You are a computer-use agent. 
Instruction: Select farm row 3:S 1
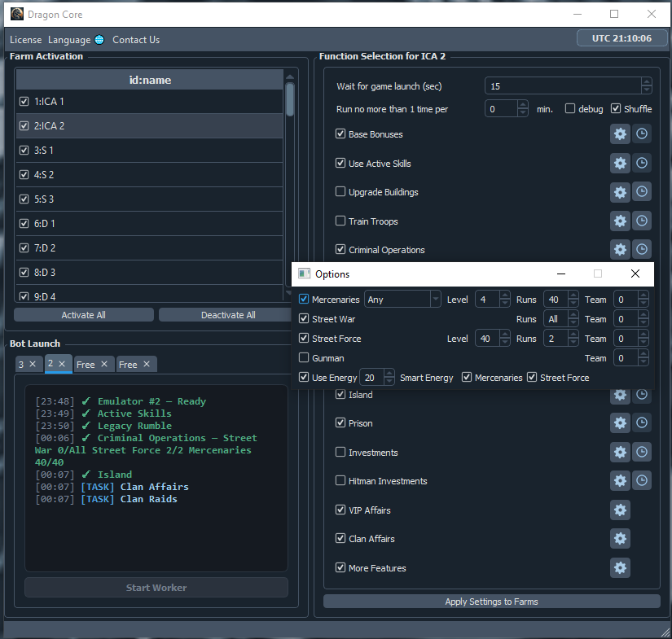point(149,151)
